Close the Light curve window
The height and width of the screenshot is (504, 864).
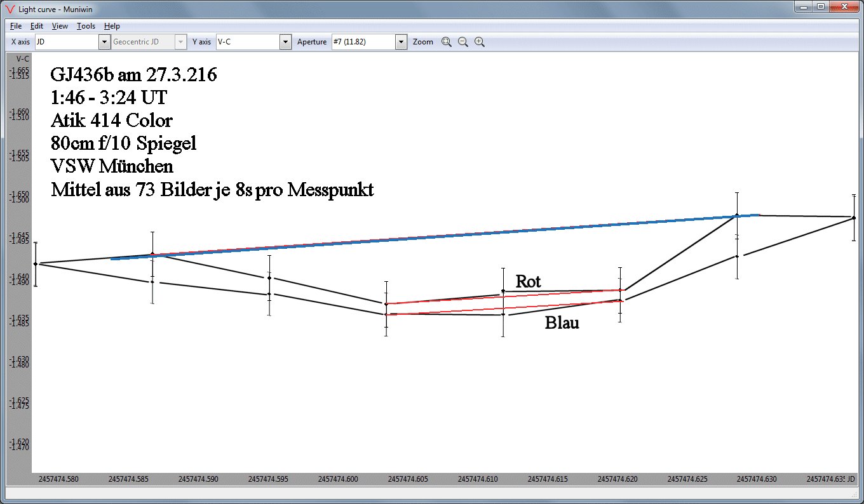pos(844,6)
